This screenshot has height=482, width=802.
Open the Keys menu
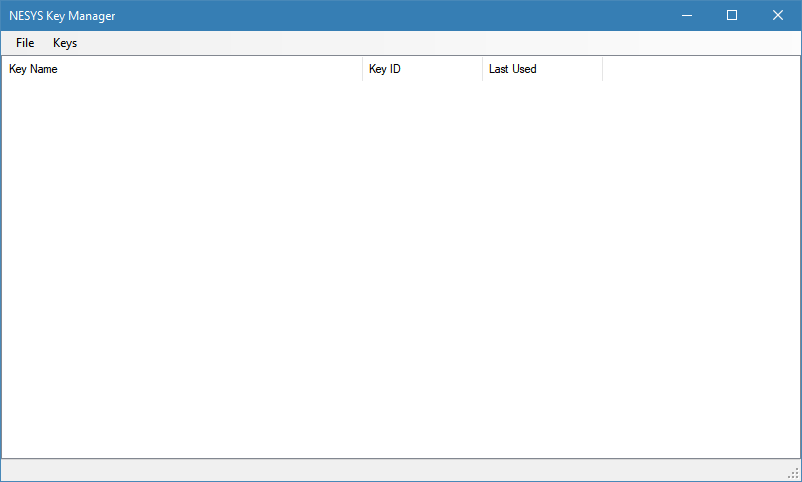[x=65, y=43]
